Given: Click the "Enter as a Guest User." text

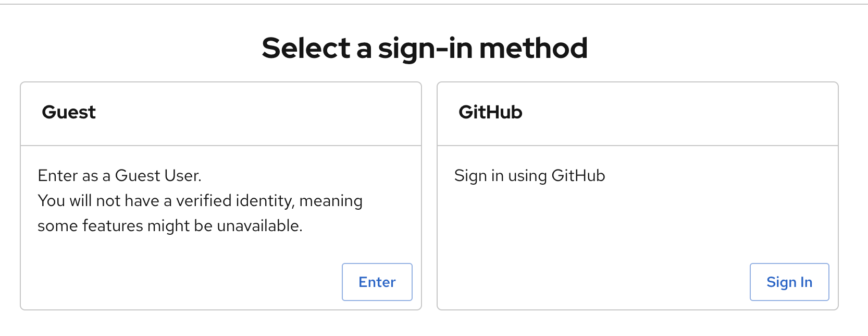Looking at the screenshot, I should tap(119, 176).
